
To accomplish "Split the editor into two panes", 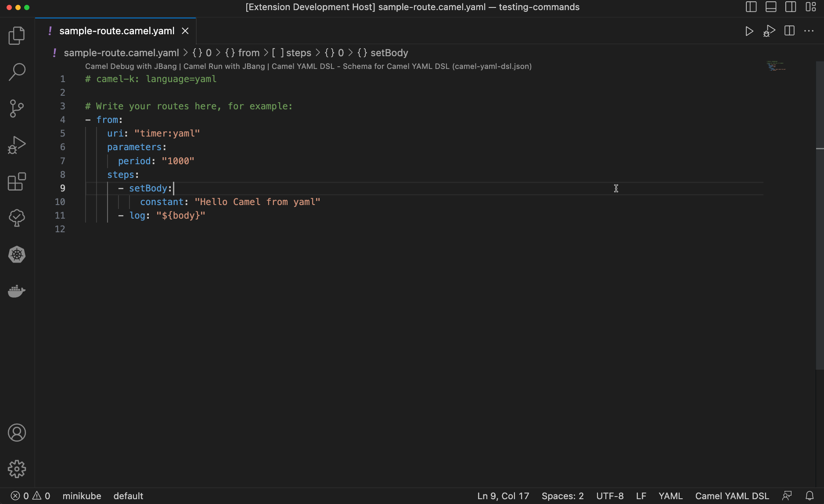I will pyautogui.click(x=790, y=31).
